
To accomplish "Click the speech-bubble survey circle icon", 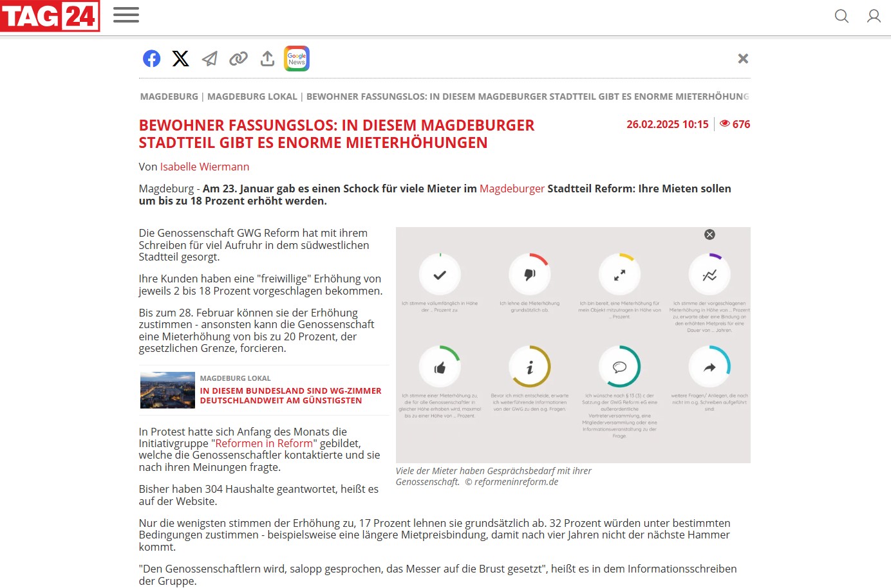I will (619, 367).
